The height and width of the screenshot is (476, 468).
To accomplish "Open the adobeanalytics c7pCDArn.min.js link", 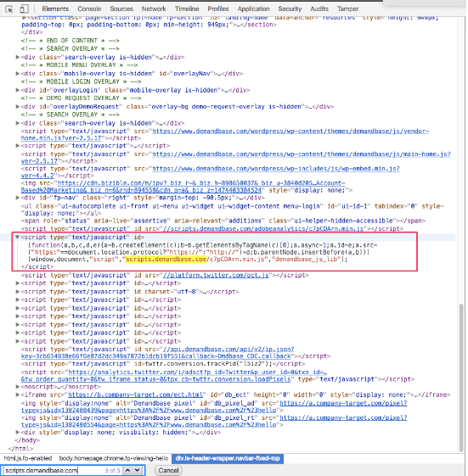I will pos(262,228).
